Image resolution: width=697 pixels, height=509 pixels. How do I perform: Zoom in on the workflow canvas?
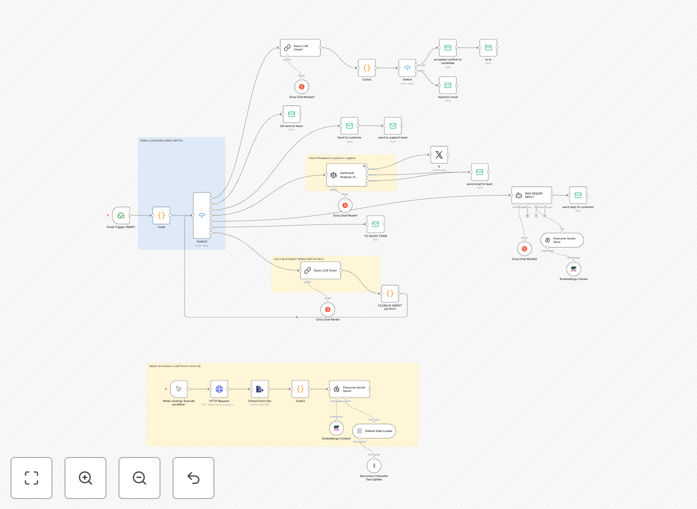(x=85, y=478)
